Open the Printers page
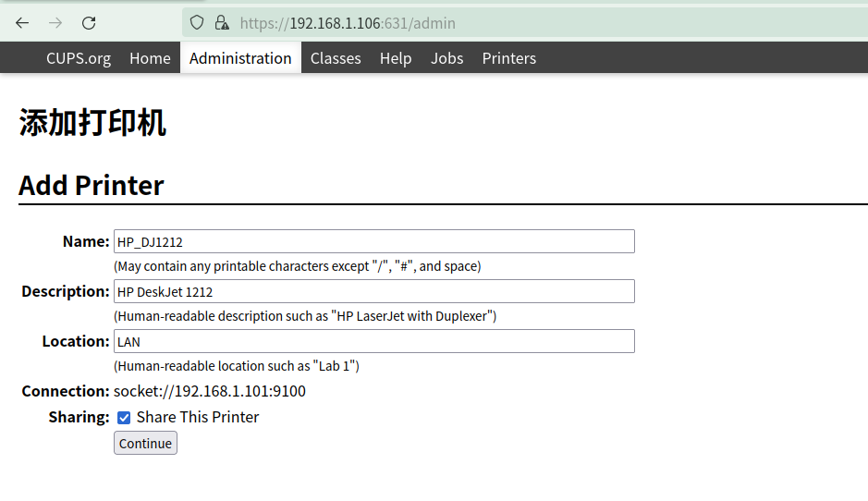The height and width of the screenshot is (501, 868). point(508,58)
